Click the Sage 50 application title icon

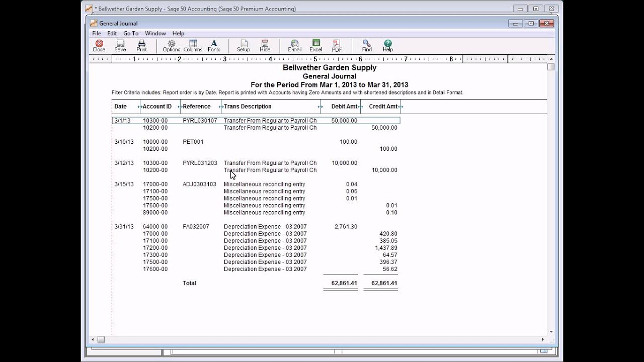[x=89, y=9]
